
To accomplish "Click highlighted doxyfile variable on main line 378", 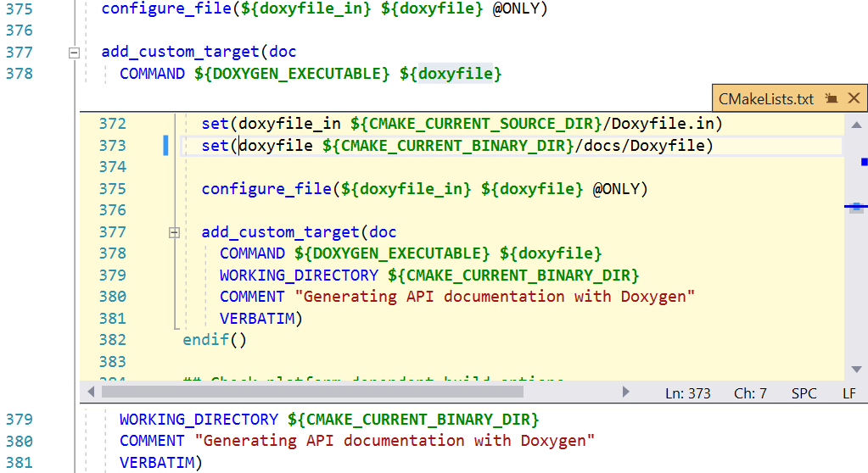I will pyautogui.click(x=455, y=74).
